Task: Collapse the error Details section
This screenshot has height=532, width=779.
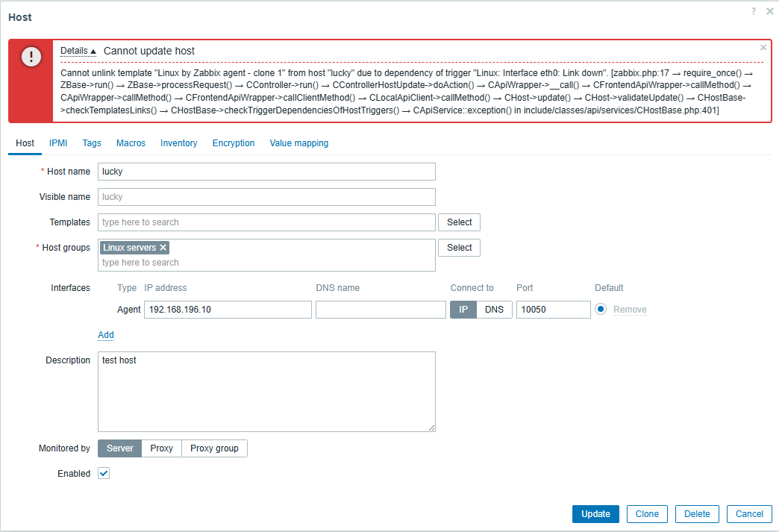Action: 78,51
